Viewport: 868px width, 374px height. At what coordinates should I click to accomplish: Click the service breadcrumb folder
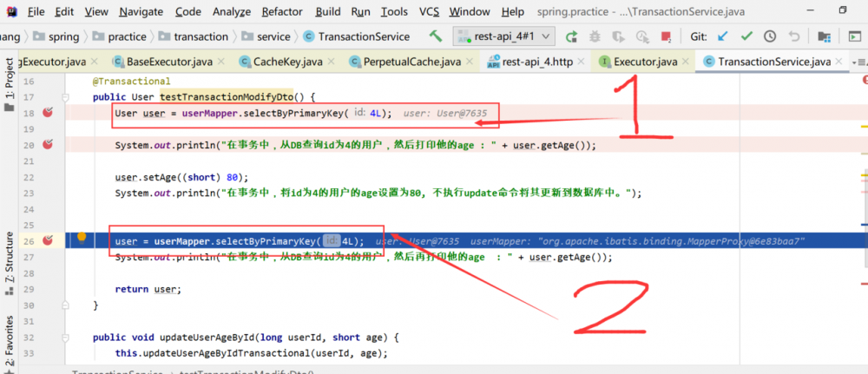pyautogui.click(x=265, y=36)
